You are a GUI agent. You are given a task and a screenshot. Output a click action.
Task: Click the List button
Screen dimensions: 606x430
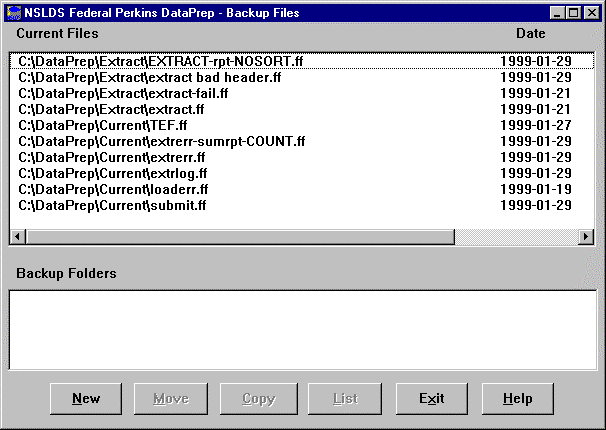tap(345, 399)
